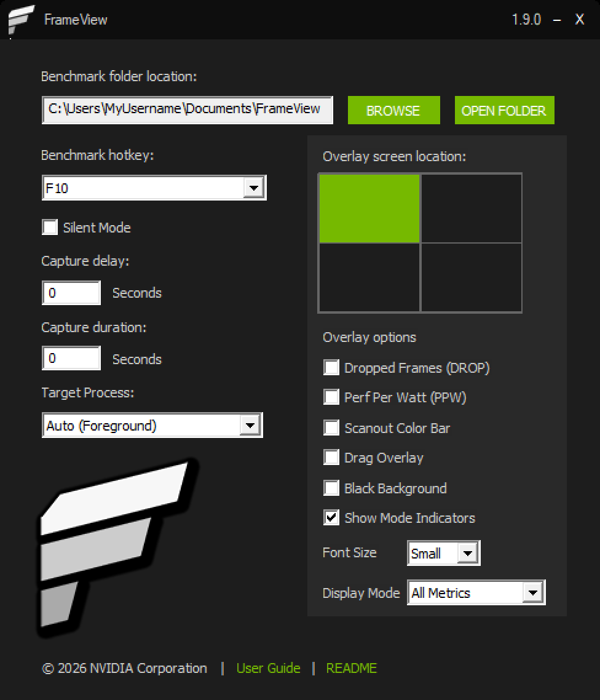Minimize the FrameView window
The width and height of the screenshot is (600, 700).
point(557,20)
